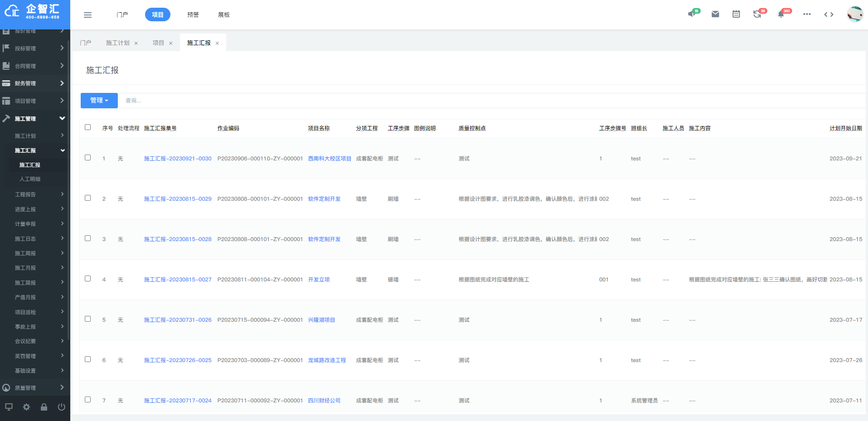The height and width of the screenshot is (421, 868).
Task: Open the calendar icon in header
Action: pyautogui.click(x=736, y=15)
